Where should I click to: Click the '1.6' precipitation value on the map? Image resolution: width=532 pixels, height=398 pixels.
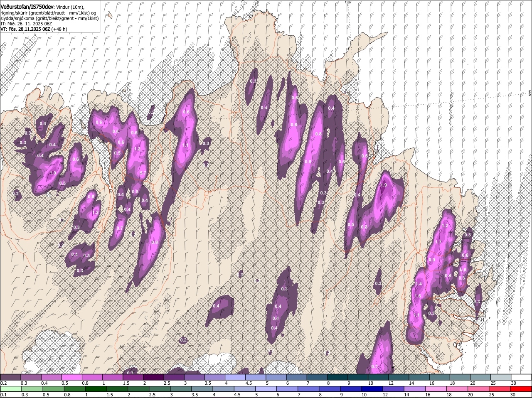click(418, 296)
